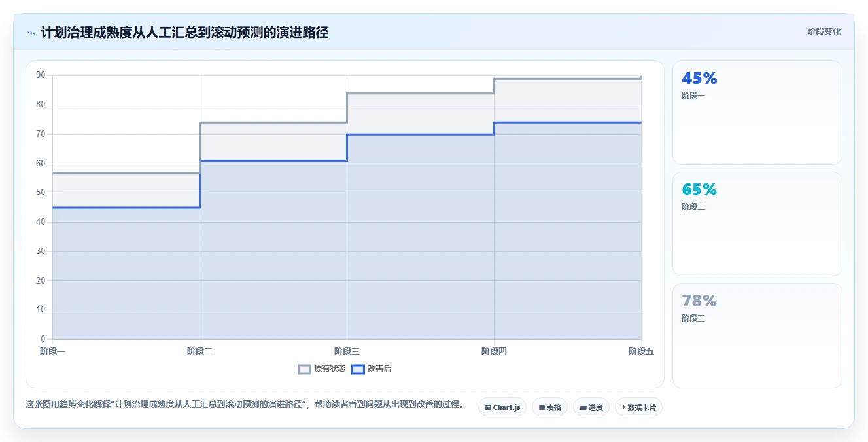Open the 65% 阶段二 data card
Image resolution: width=868 pixels, height=442 pixels.
[x=757, y=224]
